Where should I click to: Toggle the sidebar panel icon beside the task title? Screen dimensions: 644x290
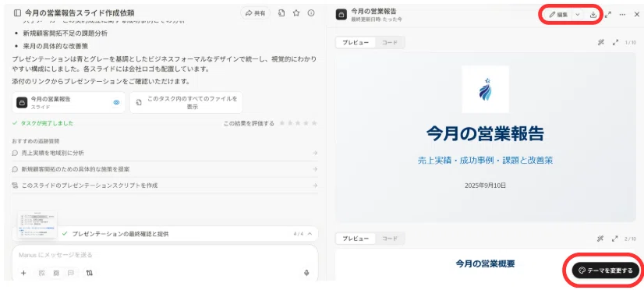(17, 13)
